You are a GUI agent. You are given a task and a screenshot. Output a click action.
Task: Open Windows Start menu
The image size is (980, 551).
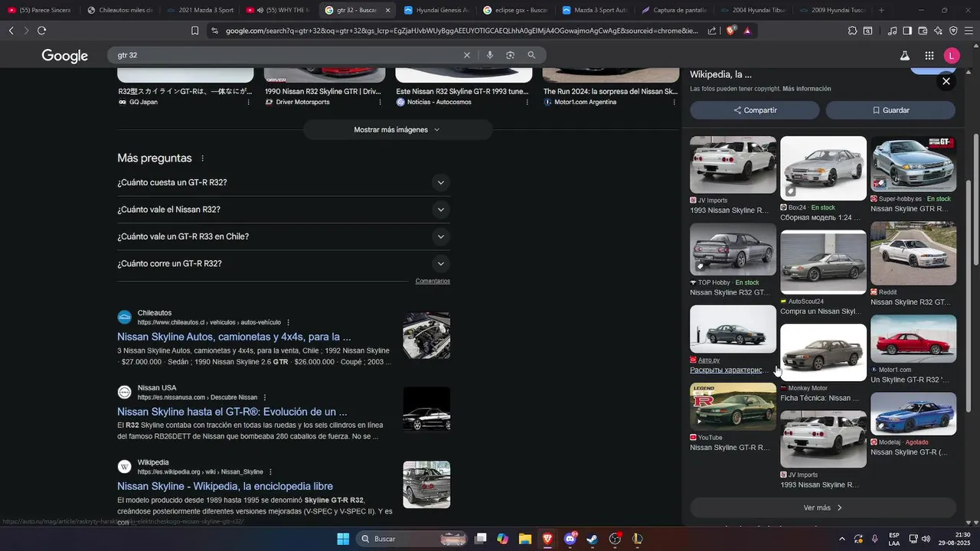click(x=343, y=539)
